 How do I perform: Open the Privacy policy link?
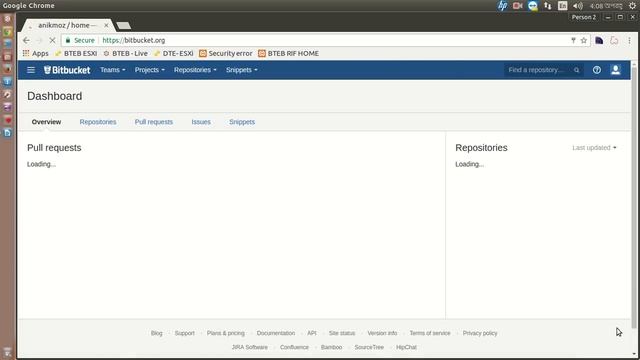[480, 333]
